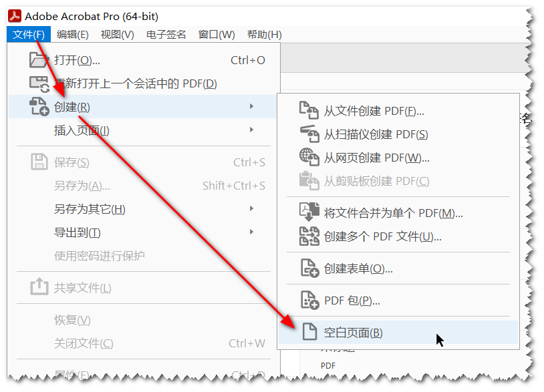
Task: Choose 保存(S) in the File menu
Action: (x=143, y=162)
